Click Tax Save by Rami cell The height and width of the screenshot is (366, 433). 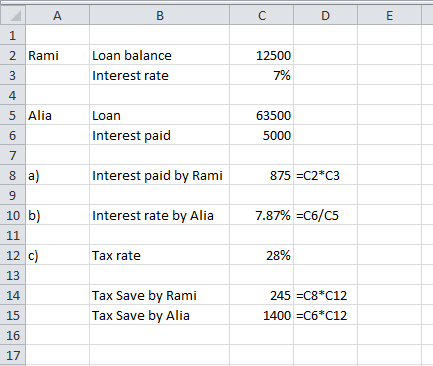coord(160,295)
